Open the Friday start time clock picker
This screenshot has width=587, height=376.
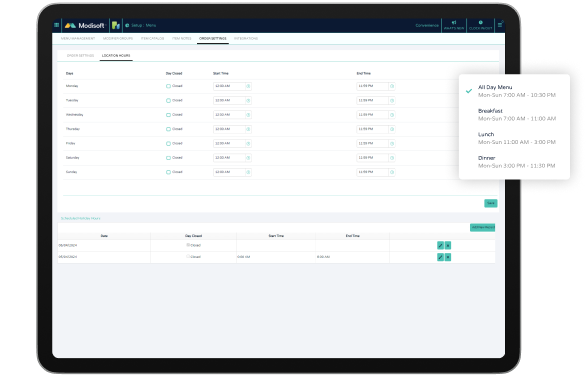[x=248, y=143]
